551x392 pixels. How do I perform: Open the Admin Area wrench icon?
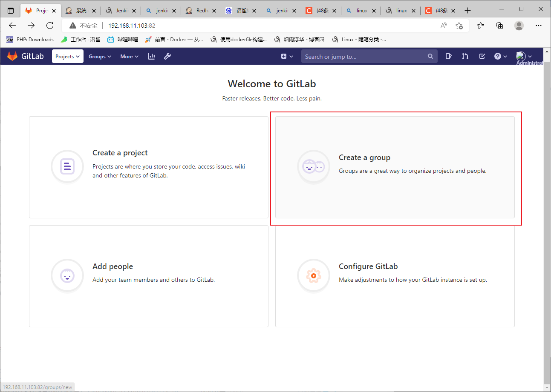click(167, 56)
